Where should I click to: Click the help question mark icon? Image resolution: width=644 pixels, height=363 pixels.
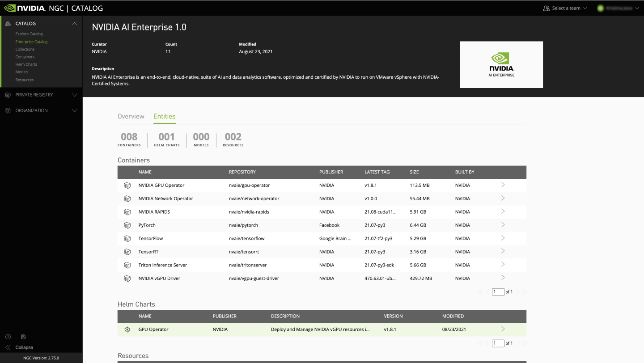pos(8,337)
